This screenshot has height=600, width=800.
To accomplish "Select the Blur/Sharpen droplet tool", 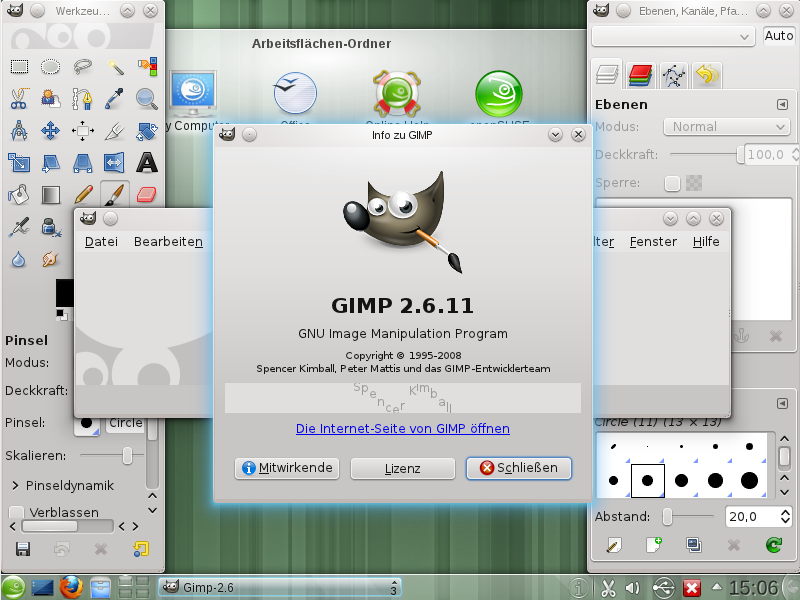I will point(19,259).
